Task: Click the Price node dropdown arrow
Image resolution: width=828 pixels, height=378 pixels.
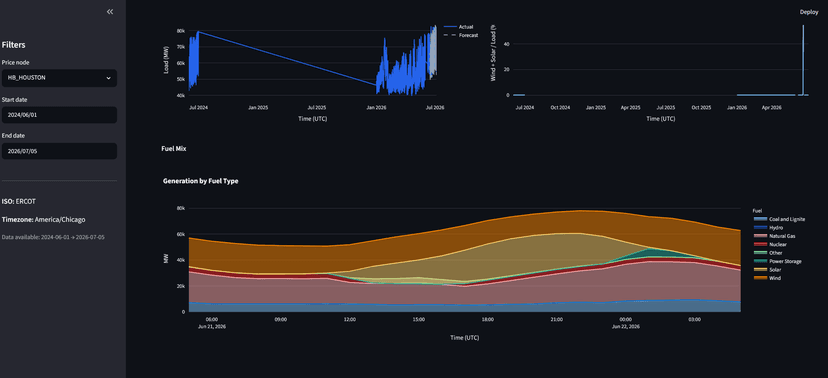Action: (x=108, y=78)
